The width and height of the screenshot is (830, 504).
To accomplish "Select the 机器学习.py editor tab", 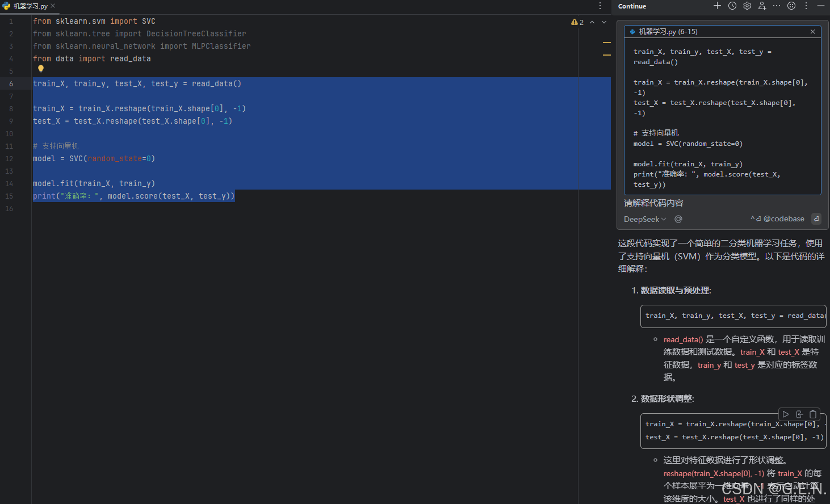I will click(30, 6).
